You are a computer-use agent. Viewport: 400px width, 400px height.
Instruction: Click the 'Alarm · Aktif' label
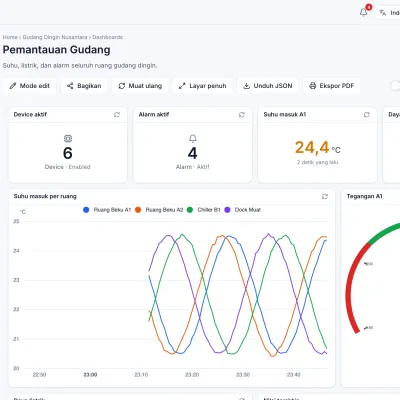[x=193, y=167]
